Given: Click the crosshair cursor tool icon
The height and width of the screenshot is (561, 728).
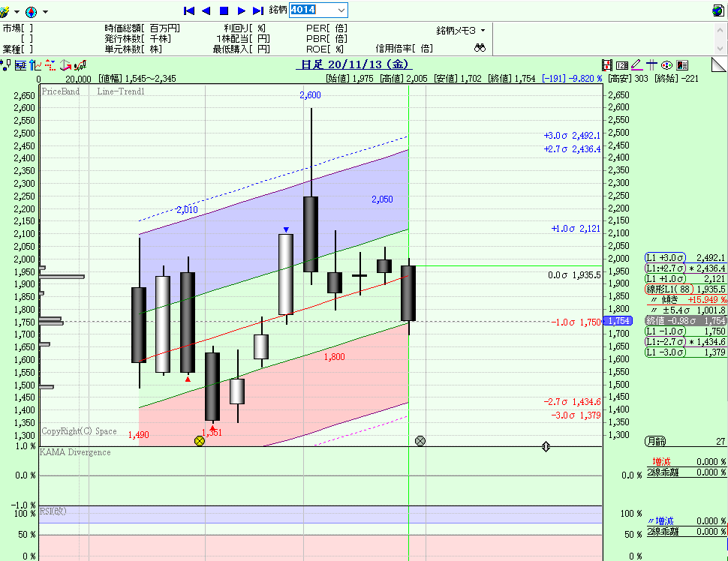Looking at the screenshot, I should click(651, 64).
